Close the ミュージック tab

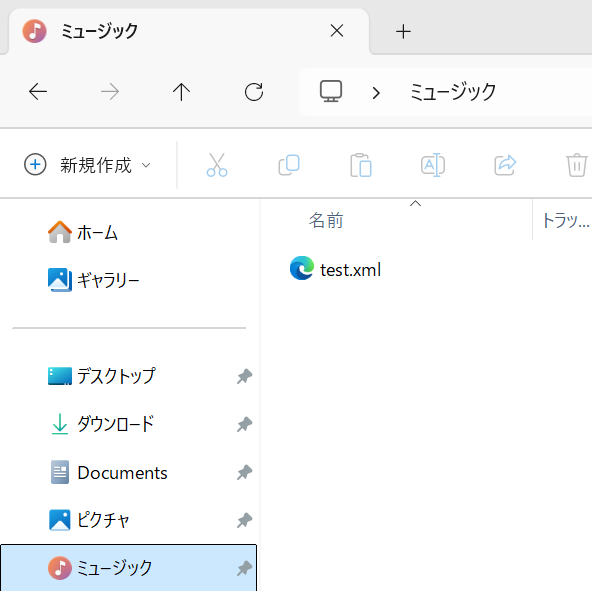point(337,31)
